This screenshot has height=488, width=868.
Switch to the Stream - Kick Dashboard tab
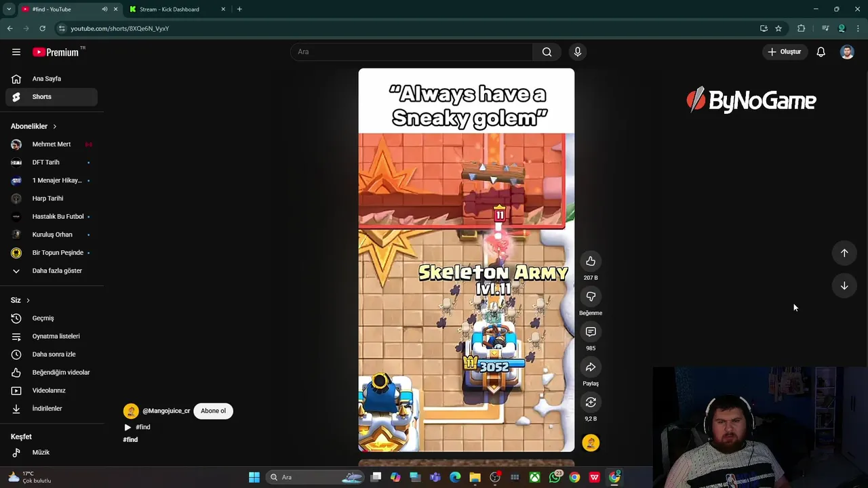pyautogui.click(x=176, y=9)
